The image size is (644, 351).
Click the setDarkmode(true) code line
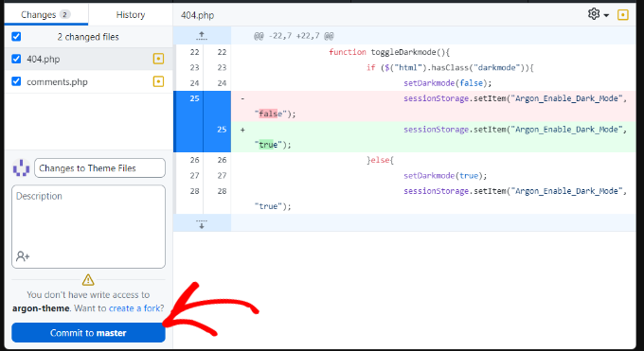[445, 176]
